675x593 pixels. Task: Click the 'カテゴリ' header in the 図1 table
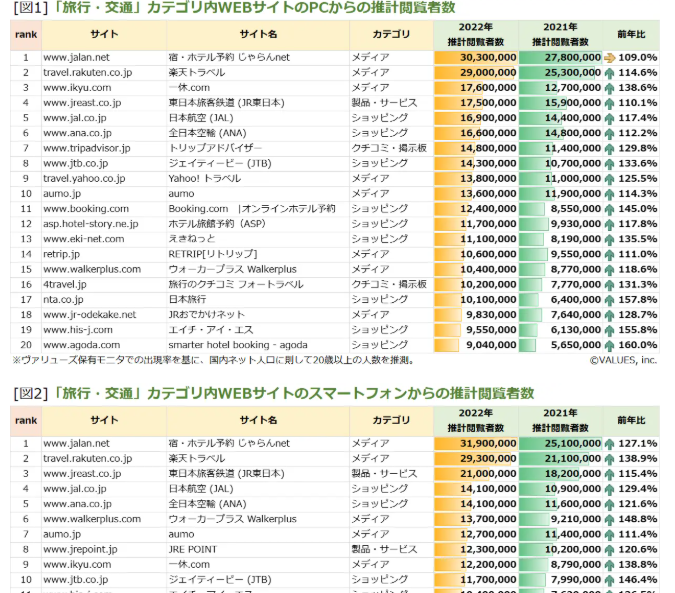pos(391,34)
